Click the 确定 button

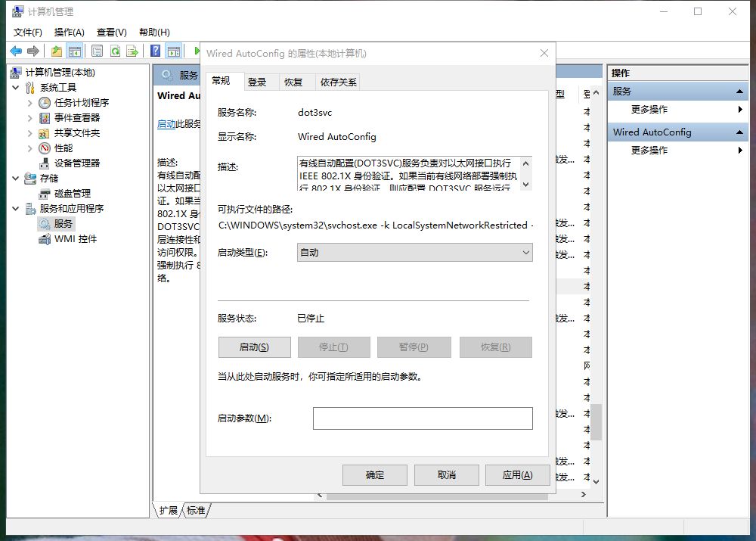coord(374,475)
